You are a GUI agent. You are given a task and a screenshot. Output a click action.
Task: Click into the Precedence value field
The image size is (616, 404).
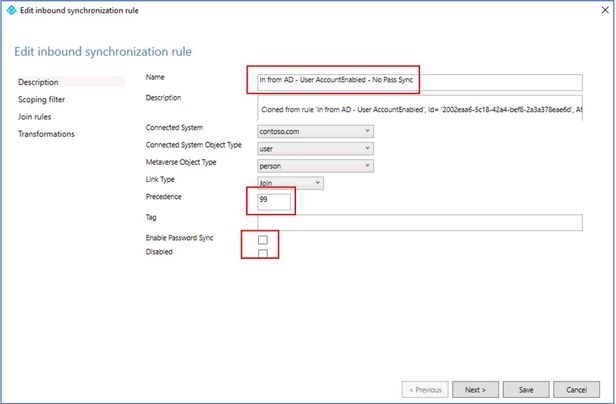[274, 202]
